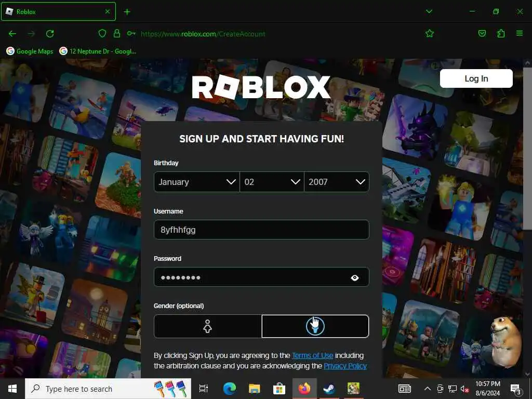Viewport: 532px width, 399px height.
Task: Open the 12 Neptune Dr bookmark
Action: point(98,51)
